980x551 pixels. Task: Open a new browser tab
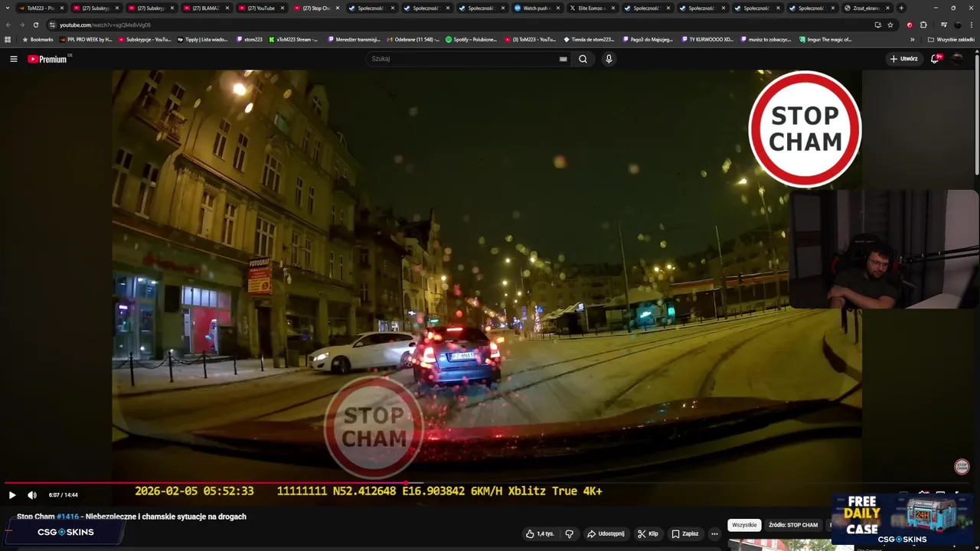click(901, 8)
